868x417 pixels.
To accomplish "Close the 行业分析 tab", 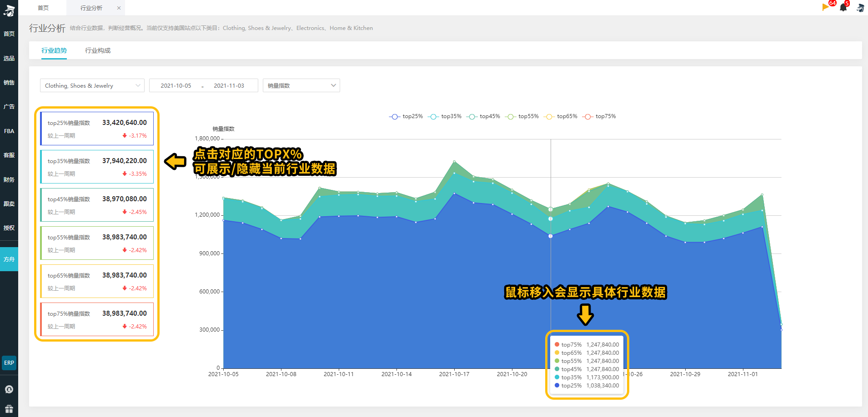I will pyautogui.click(x=119, y=8).
